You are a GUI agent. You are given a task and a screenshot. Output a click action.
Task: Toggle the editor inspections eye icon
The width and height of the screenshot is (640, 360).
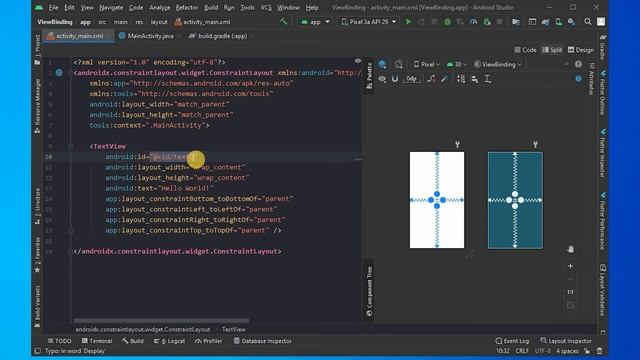(x=358, y=61)
